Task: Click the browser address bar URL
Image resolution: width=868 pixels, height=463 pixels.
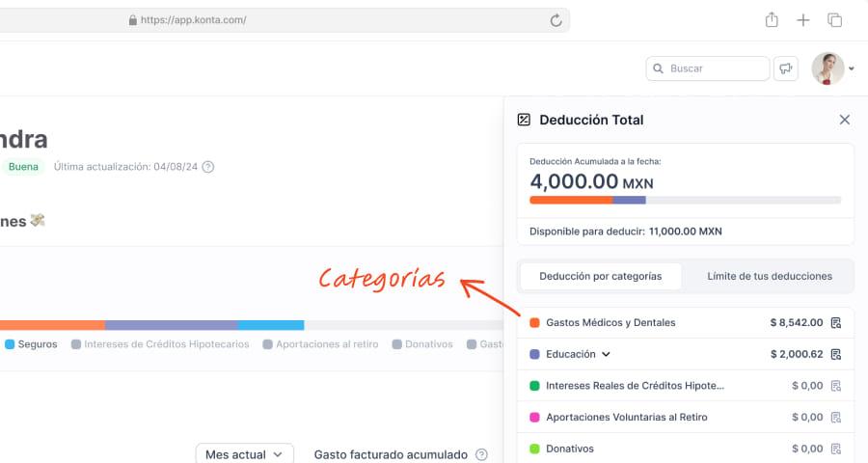Action: click(x=193, y=20)
